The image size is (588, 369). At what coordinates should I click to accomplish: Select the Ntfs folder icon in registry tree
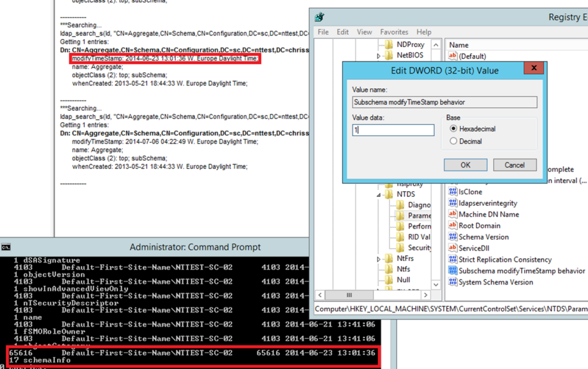pos(389,269)
